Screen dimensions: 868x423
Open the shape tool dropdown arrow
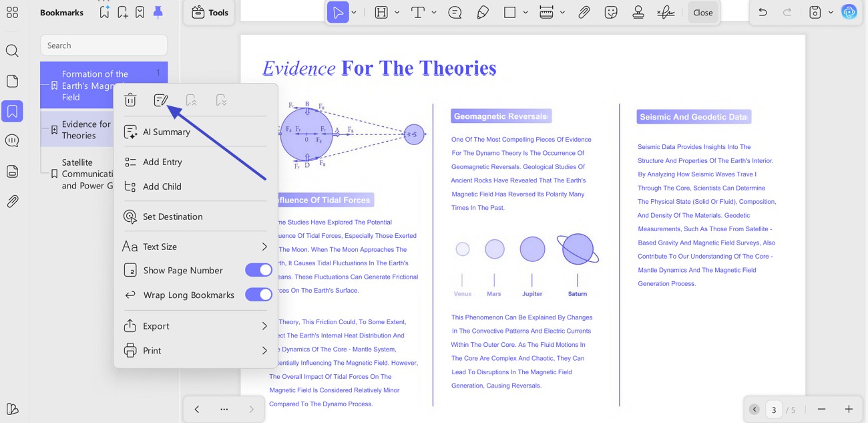pyautogui.click(x=525, y=12)
